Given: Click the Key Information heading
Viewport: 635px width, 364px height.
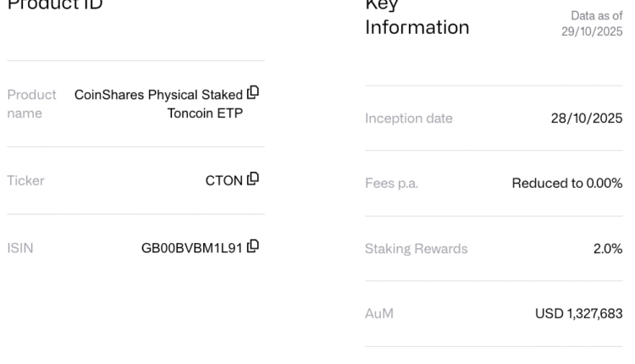Looking at the screenshot, I should coord(417,19).
